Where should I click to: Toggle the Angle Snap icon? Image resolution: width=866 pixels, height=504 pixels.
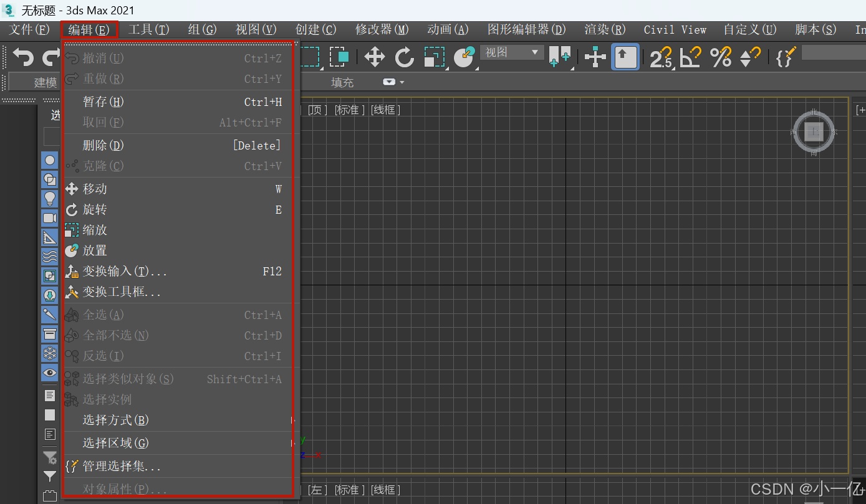(691, 57)
